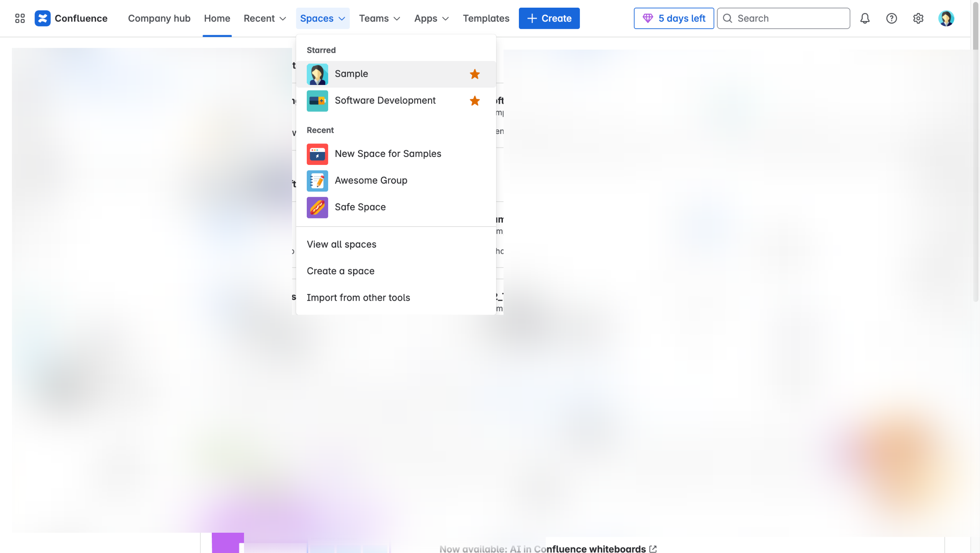Open Awesome Group space entry
Image resolution: width=980 pixels, height=553 pixels.
click(x=396, y=181)
